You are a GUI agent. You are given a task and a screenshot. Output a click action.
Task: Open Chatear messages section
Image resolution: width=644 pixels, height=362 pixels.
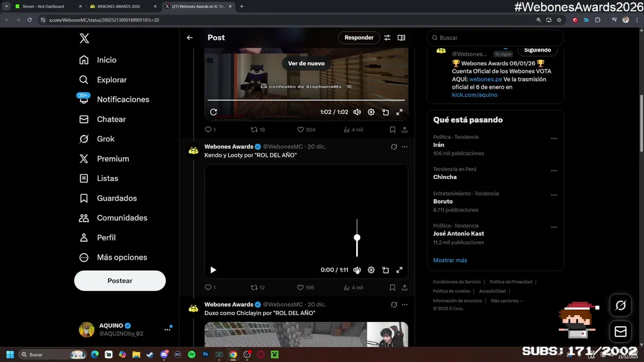click(102, 119)
